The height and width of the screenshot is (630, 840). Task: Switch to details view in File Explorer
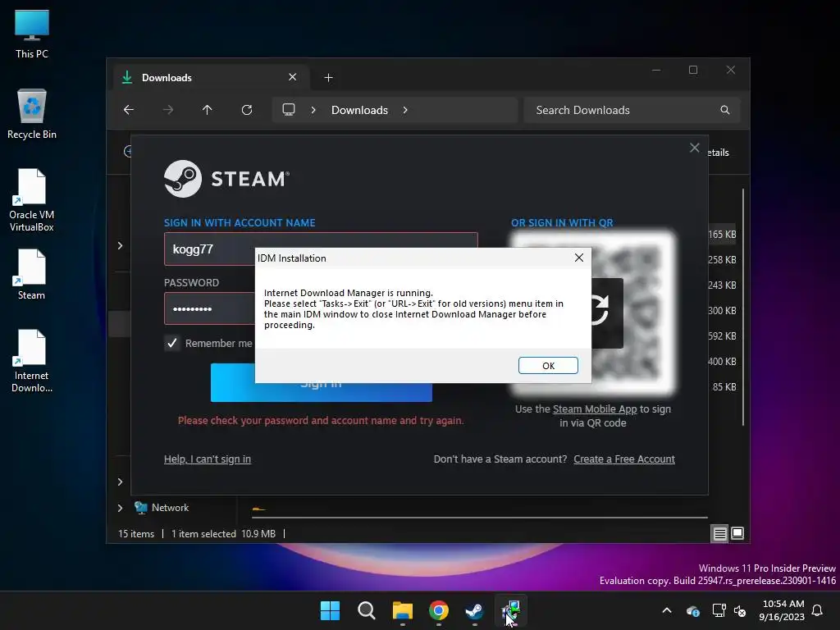click(x=719, y=533)
